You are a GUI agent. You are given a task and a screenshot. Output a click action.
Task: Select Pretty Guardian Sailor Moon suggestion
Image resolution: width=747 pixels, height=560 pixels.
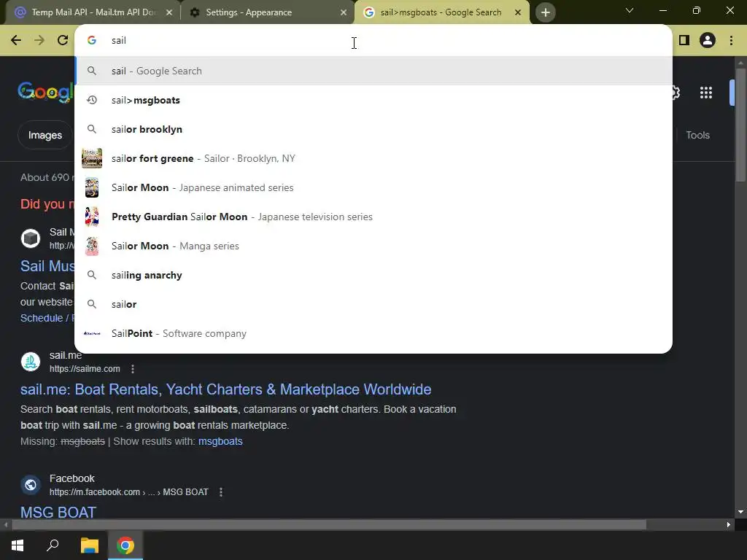pyautogui.click(x=373, y=217)
